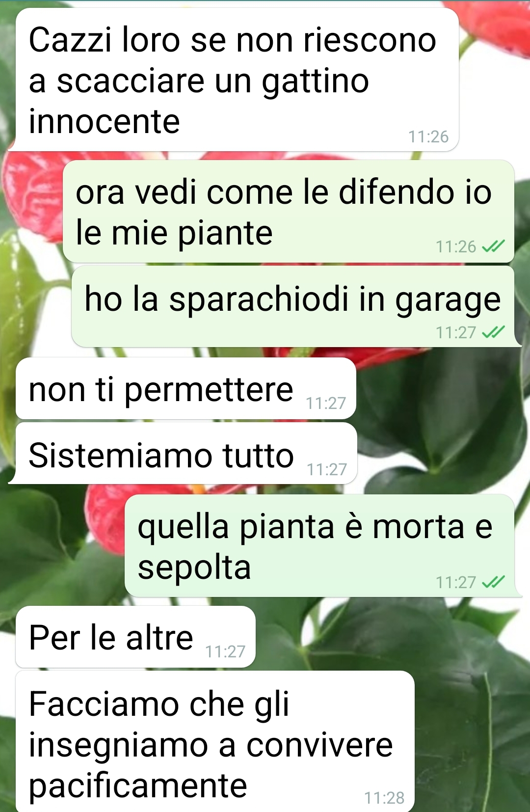The image size is (530, 812).
Task: Tap the 11:27 timestamp beside 'non ti permettere'
Action: point(326,403)
